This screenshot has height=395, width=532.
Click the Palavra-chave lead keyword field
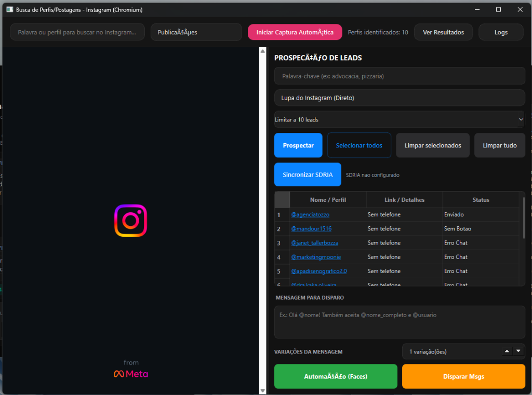coord(400,76)
